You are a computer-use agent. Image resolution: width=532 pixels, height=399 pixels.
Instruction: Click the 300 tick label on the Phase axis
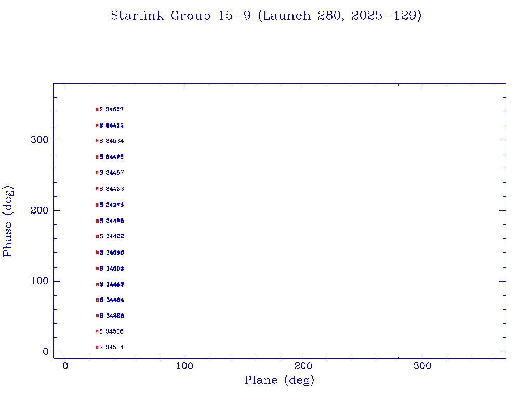pyautogui.click(x=41, y=140)
